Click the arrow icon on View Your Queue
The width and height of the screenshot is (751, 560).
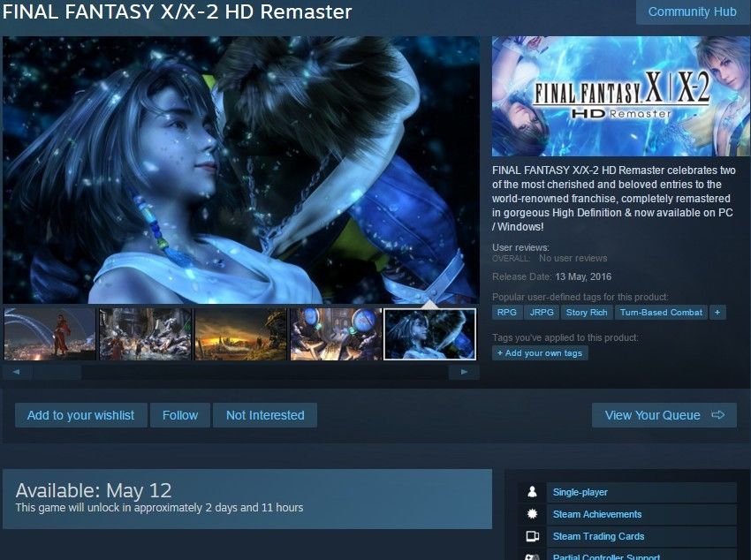point(718,415)
